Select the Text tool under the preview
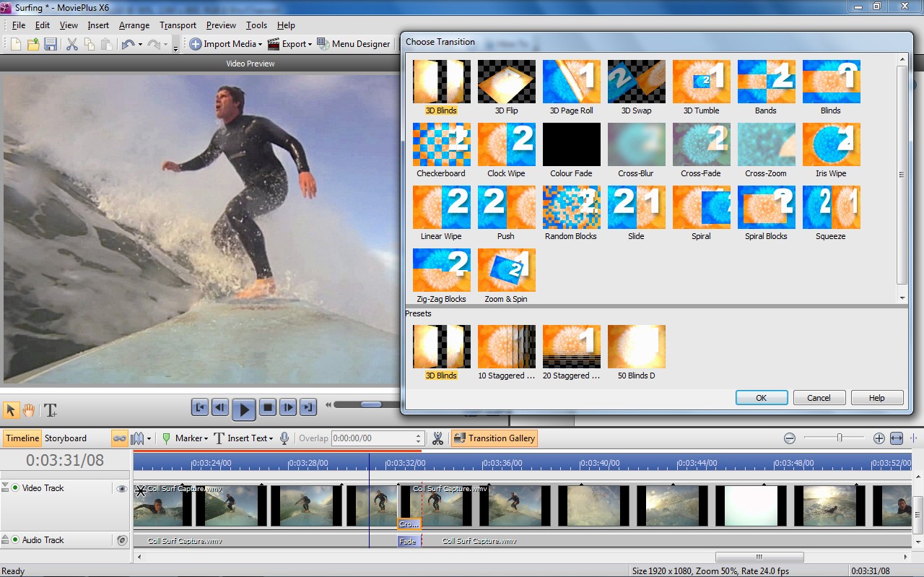Viewport: 924px width, 577px height. click(x=50, y=410)
